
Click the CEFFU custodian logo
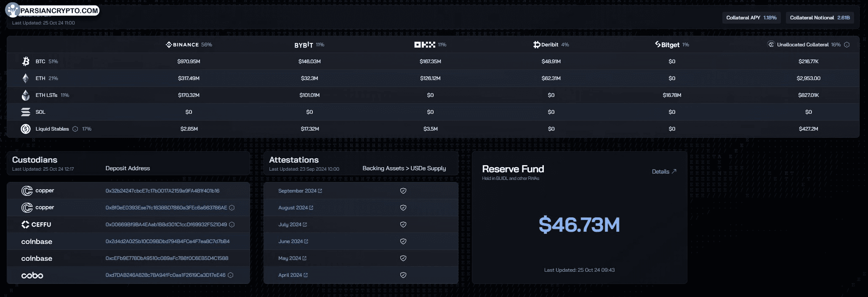[36, 225]
